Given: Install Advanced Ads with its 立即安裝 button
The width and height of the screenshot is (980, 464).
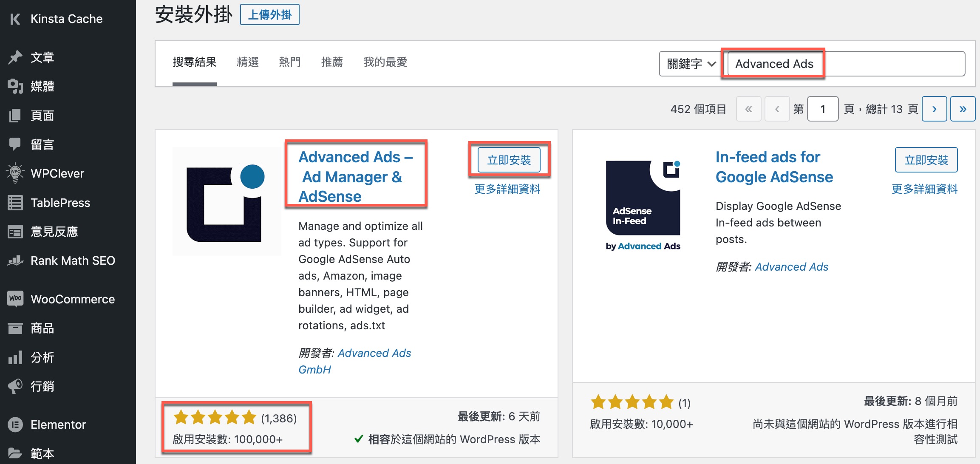Looking at the screenshot, I should [509, 160].
